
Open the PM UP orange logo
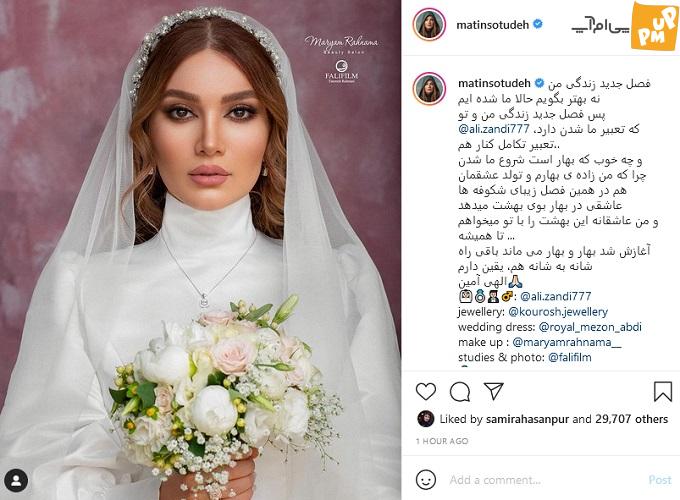pyautogui.click(x=655, y=27)
